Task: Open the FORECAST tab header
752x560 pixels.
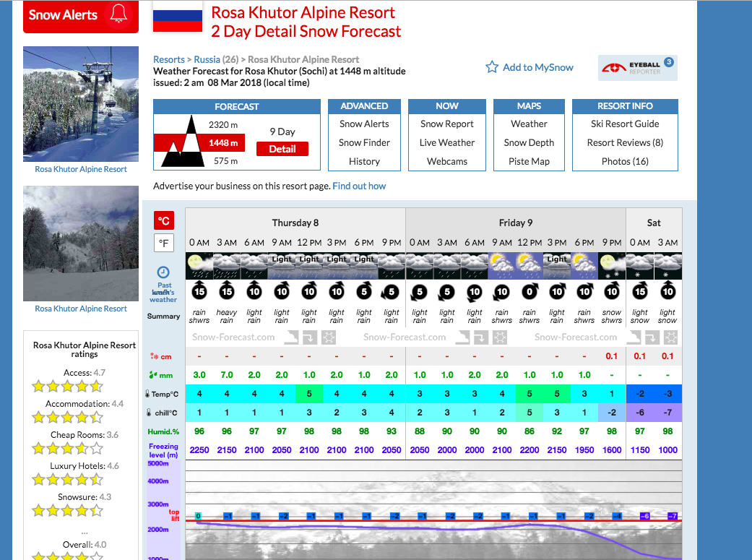Action: (x=237, y=106)
